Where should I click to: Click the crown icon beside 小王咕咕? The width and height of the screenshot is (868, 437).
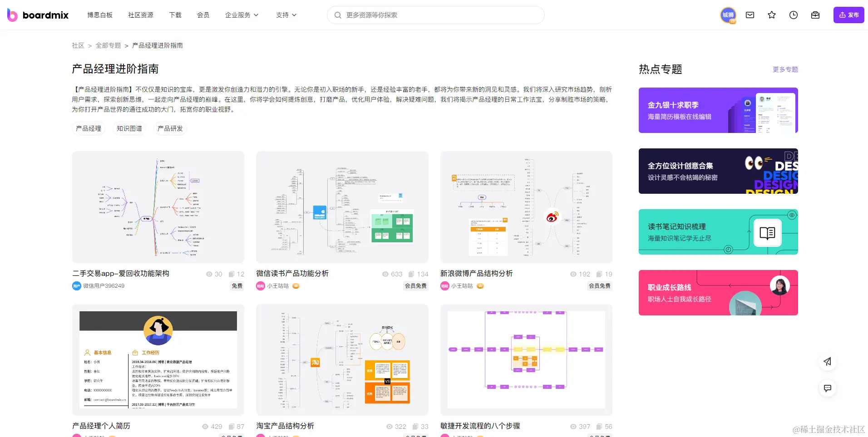295,286
